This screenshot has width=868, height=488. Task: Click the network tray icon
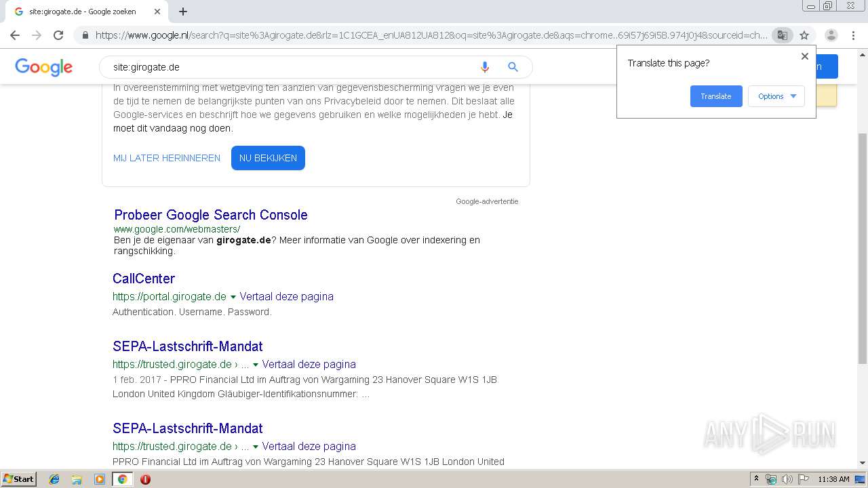[x=771, y=479]
